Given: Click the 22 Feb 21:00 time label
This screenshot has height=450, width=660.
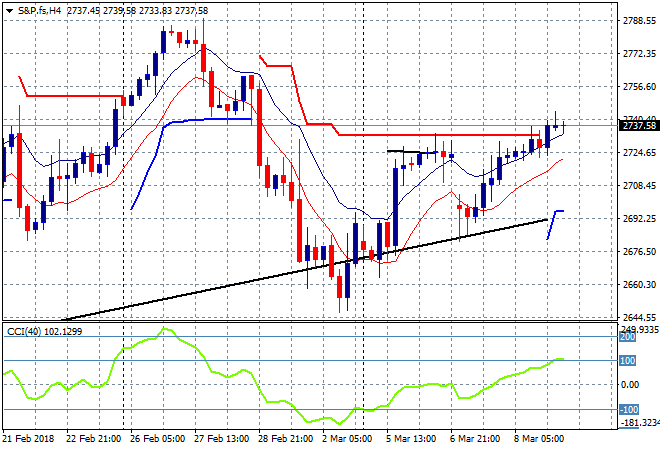Looking at the screenshot, I should tap(93, 439).
